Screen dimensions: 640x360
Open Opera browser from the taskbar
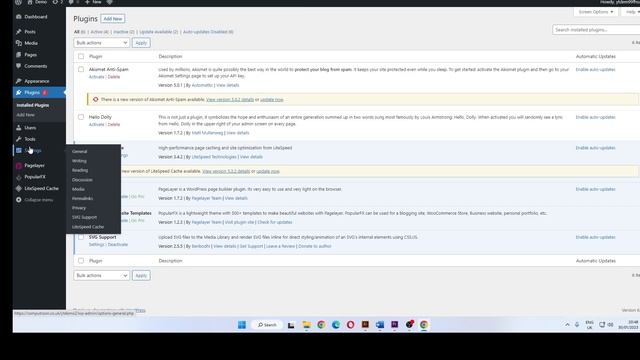pos(351,324)
